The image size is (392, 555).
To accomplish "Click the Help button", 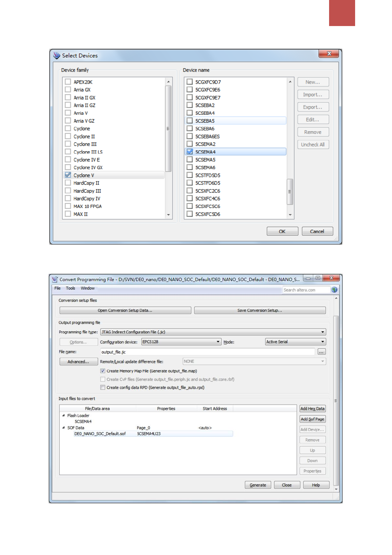I will point(316,485).
